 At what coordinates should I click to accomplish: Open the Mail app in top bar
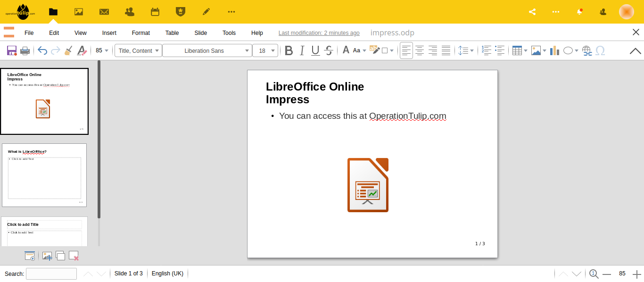[104, 12]
